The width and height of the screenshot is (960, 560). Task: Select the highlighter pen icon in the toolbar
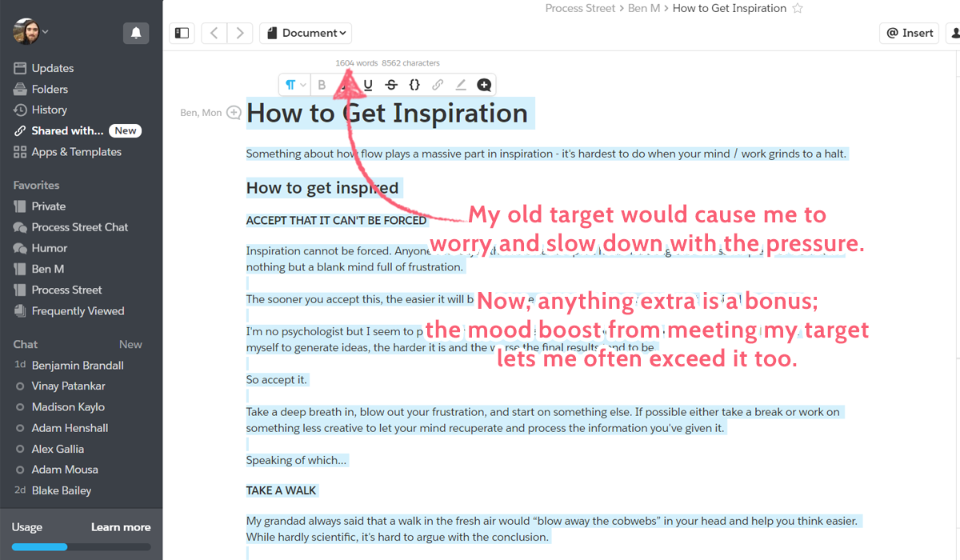tap(461, 84)
